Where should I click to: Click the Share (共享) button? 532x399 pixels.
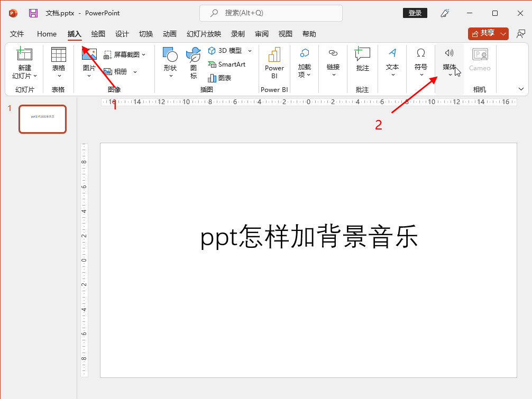[x=483, y=33]
